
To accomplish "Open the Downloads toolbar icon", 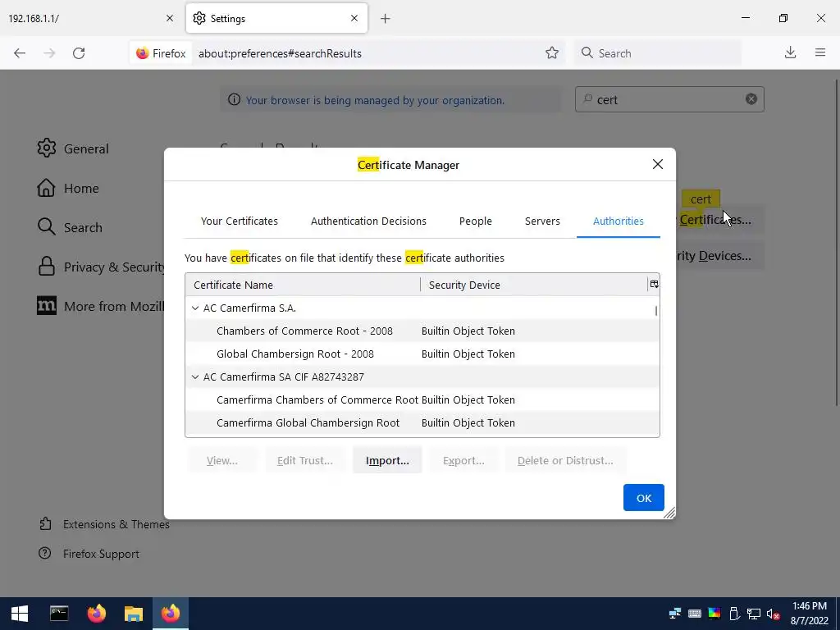I will [790, 52].
